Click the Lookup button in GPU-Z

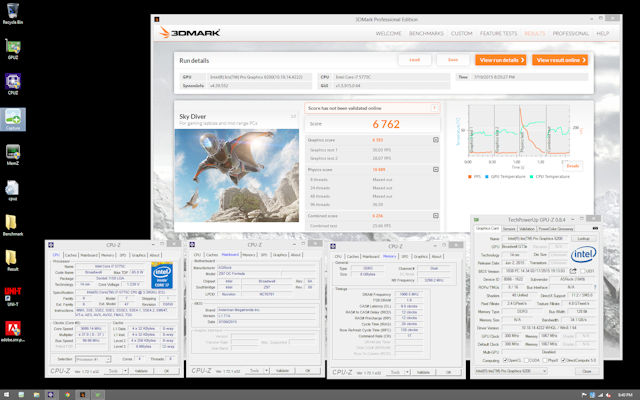(584, 238)
